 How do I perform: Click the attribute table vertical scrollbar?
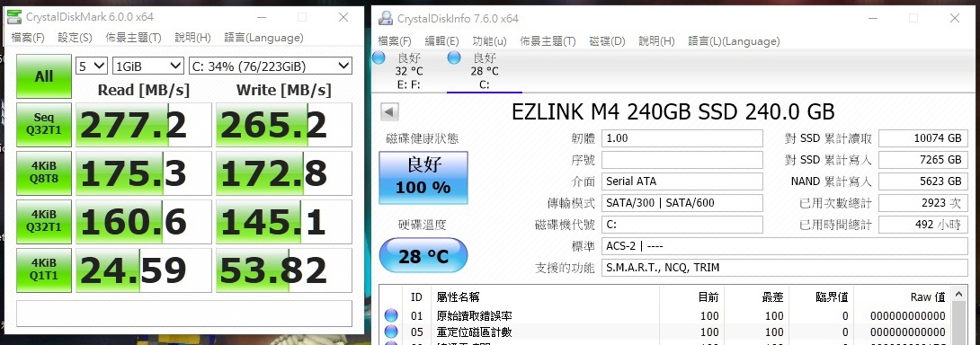tap(958, 316)
